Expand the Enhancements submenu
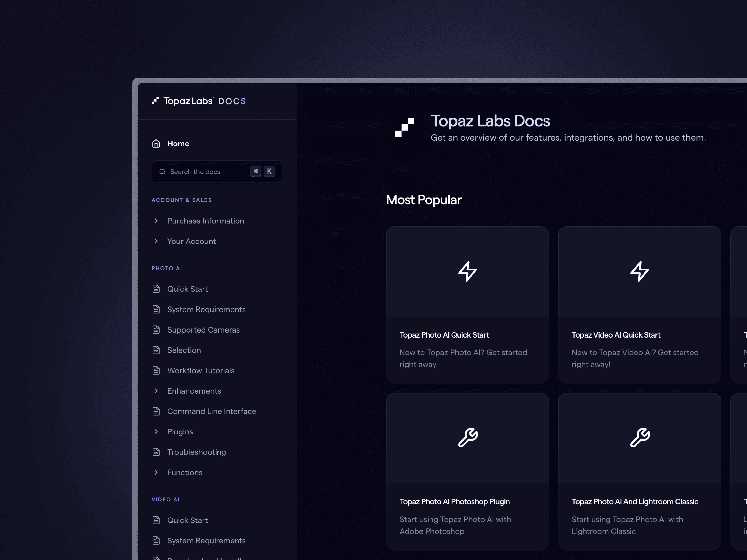The width and height of the screenshot is (747, 560). [x=156, y=391]
